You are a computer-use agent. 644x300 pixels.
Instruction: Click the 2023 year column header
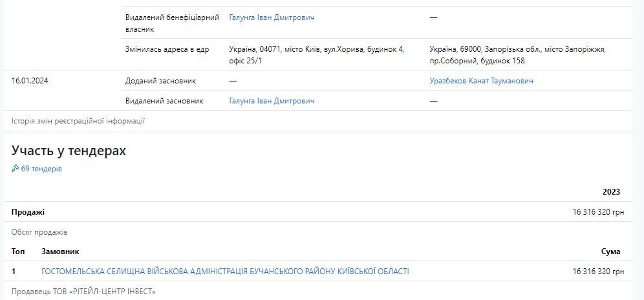611,192
